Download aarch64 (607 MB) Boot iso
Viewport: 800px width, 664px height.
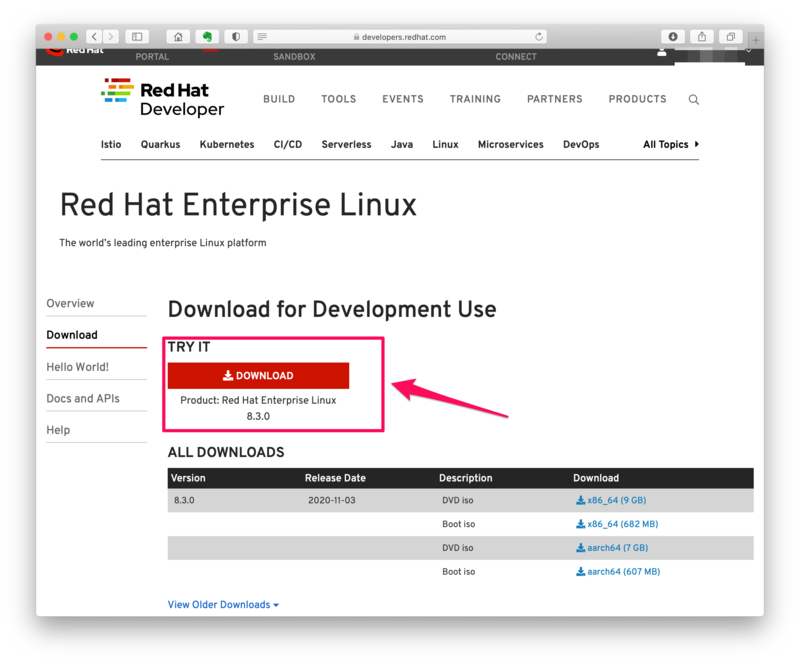point(618,572)
